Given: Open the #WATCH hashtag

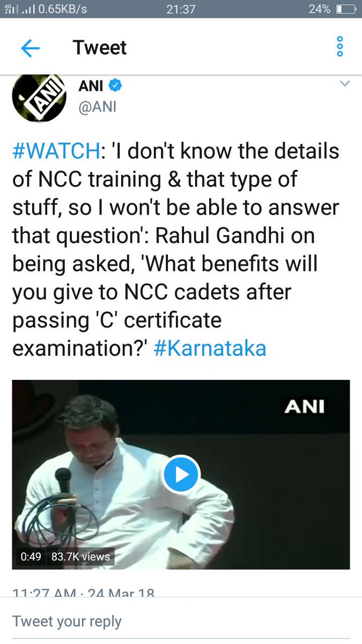Looking at the screenshot, I should pos(56,152).
